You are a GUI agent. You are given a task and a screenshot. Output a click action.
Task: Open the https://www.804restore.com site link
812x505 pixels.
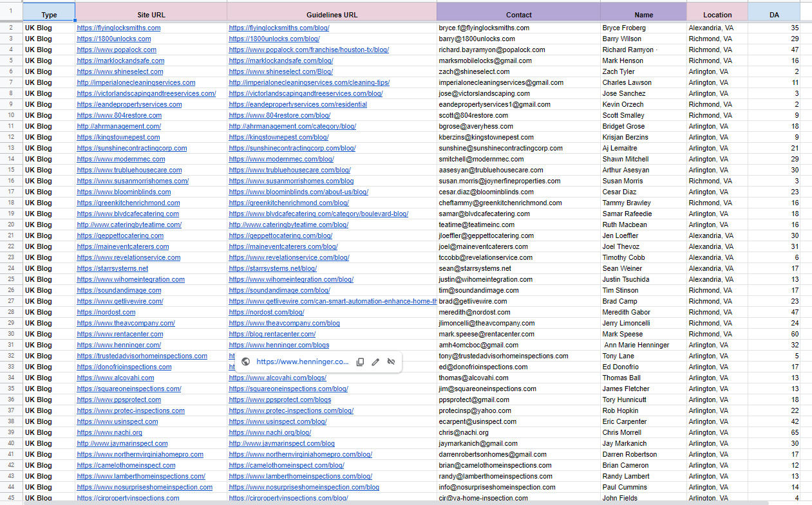pyautogui.click(x=119, y=115)
